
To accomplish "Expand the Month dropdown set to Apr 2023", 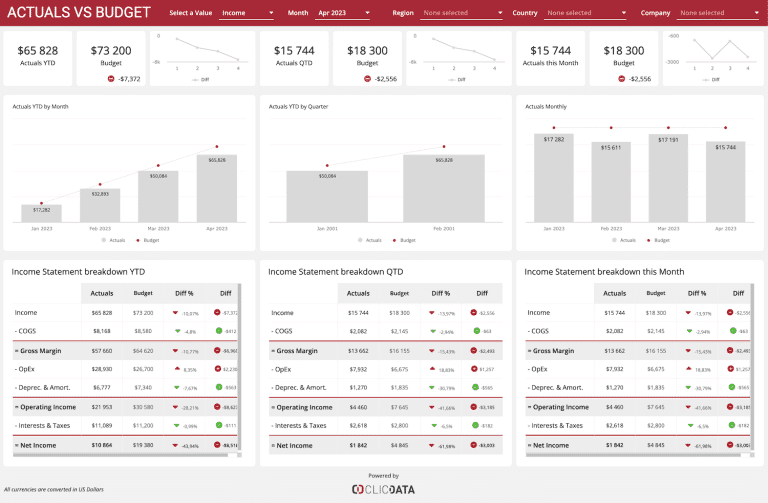I will click(344, 13).
